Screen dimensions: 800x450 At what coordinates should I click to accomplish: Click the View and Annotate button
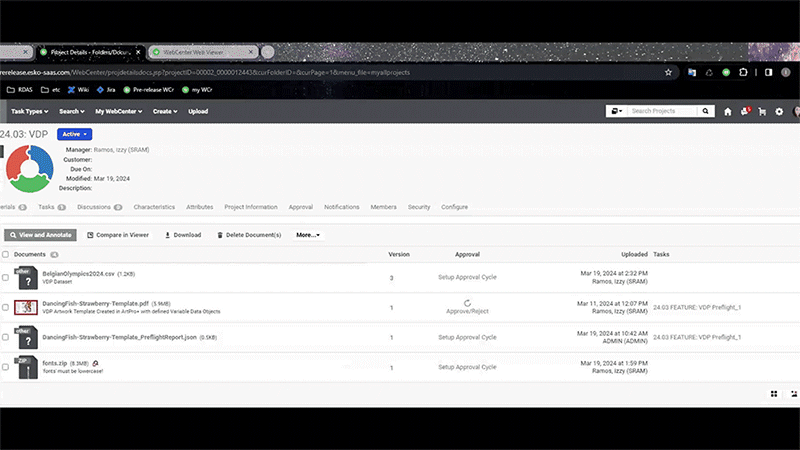click(40, 235)
